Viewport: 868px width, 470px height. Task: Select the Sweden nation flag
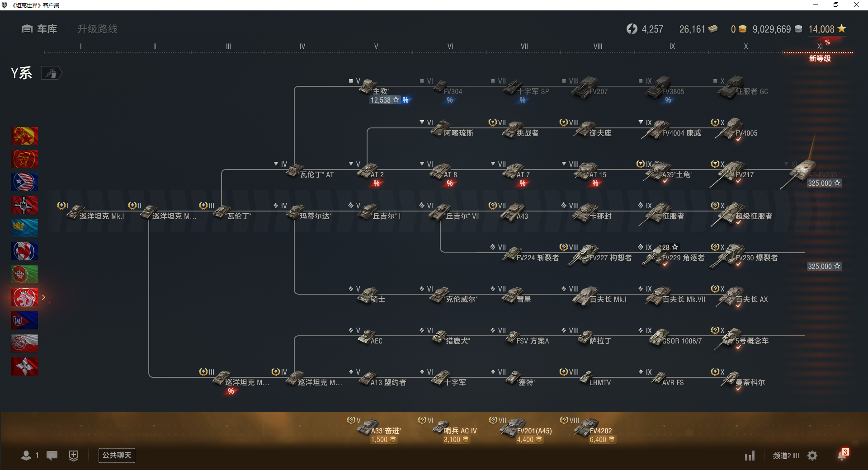(x=24, y=228)
